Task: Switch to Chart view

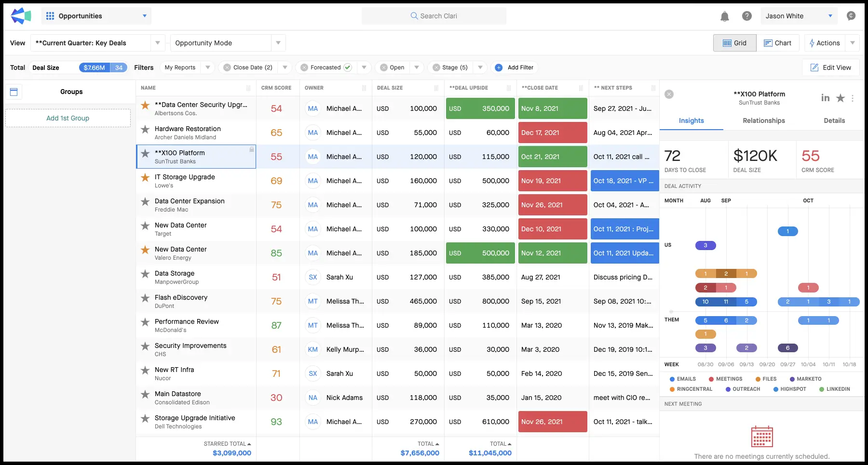Action: [x=777, y=43]
